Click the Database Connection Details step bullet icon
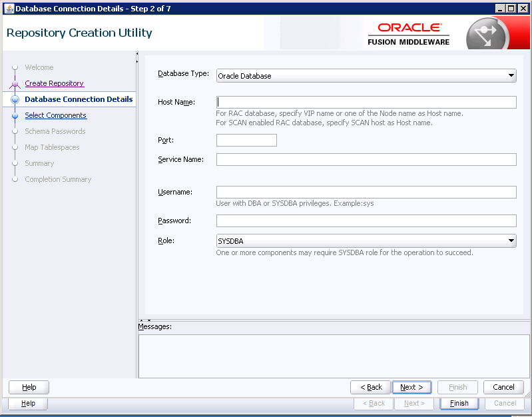Image resolution: width=532 pixels, height=417 pixels. coord(15,99)
